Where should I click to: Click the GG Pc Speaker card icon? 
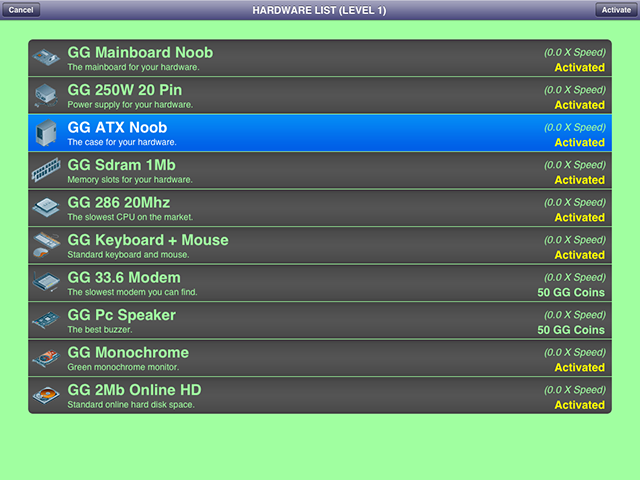pos(46,320)
